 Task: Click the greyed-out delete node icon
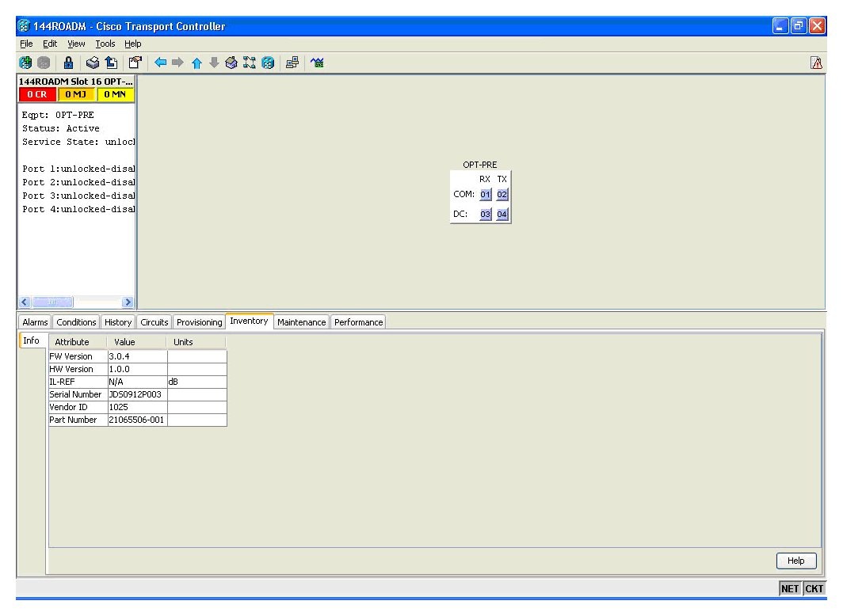tap(44, 63)
